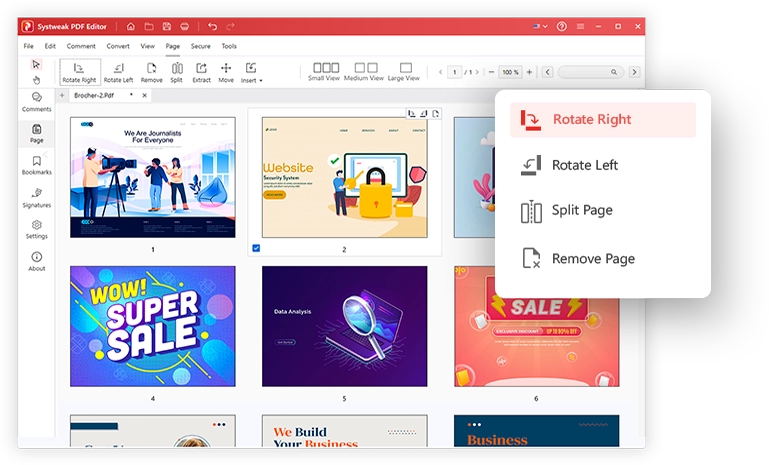This screenshot has height=465, width=769.
Task: Open the Convert menu
Action: pos(118,46)
